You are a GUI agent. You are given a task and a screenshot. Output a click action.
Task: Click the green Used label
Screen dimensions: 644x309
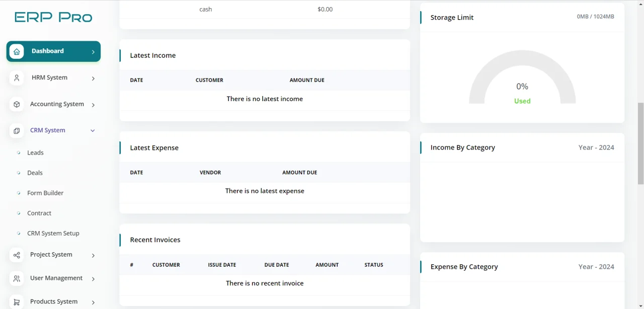(x=522, y=101)
